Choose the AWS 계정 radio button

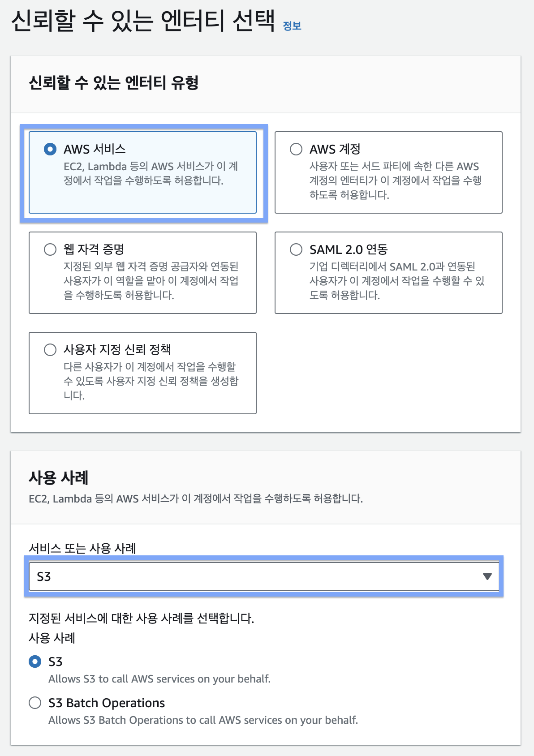click(296, 149)
